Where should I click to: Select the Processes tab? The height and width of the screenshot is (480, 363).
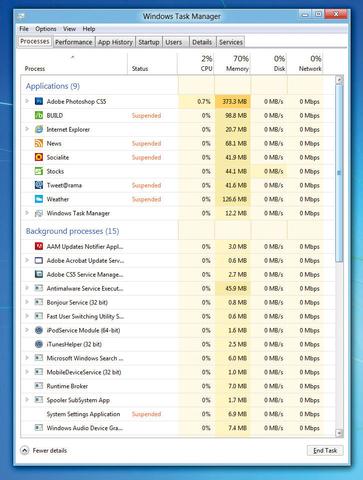(x=35, y=41)
